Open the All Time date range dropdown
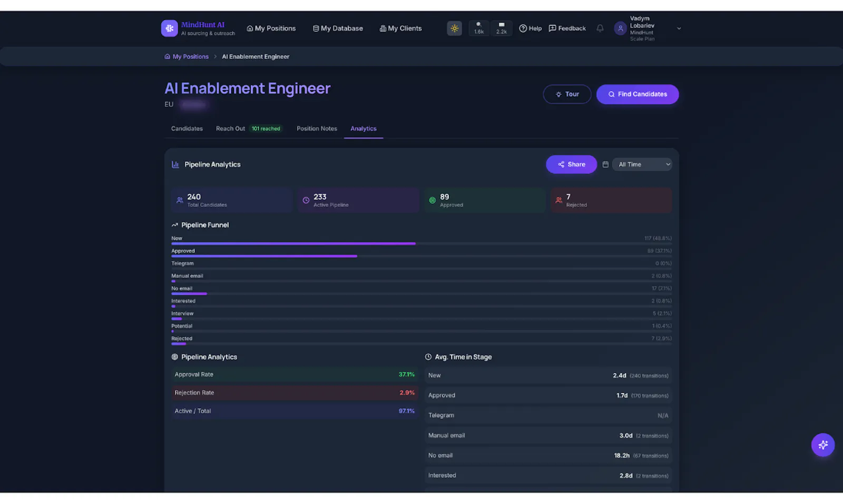 642,164
